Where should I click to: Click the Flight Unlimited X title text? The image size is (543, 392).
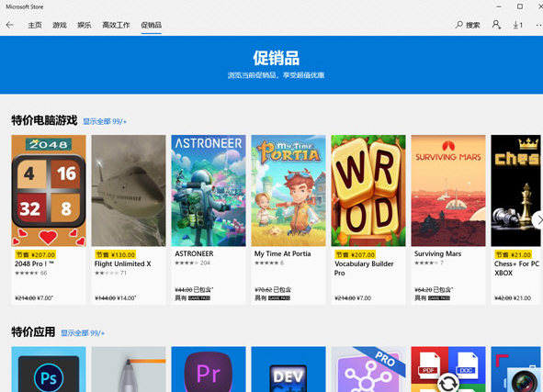click(122, 263)
